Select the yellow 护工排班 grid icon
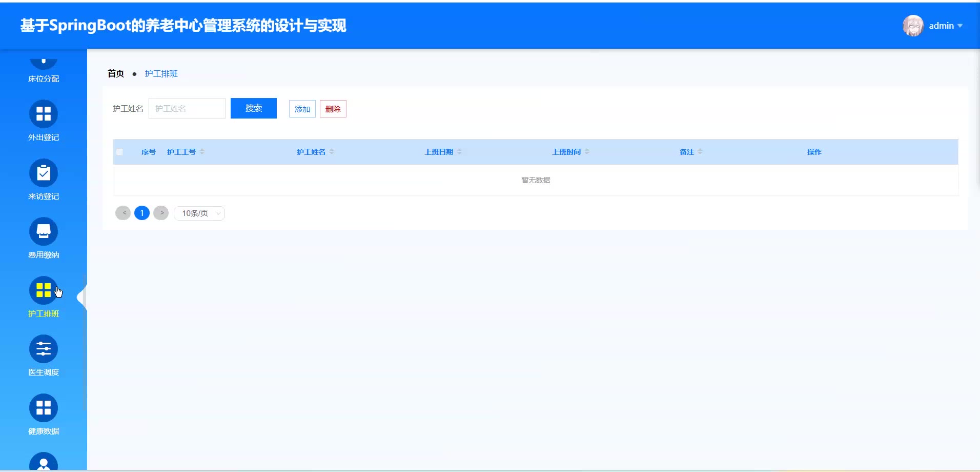The width and height of the screenshot is (980, 472). [44, 290]
